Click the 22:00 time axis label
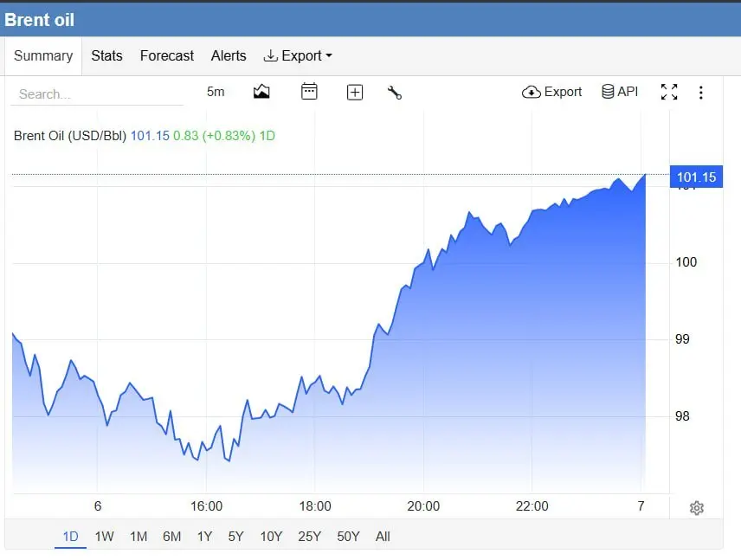741x560 pixels. click(532, 506)
